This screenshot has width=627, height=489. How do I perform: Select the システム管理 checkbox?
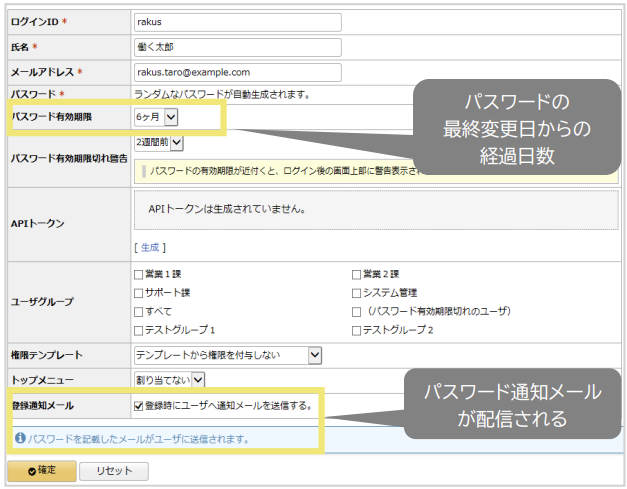[357, 293]
